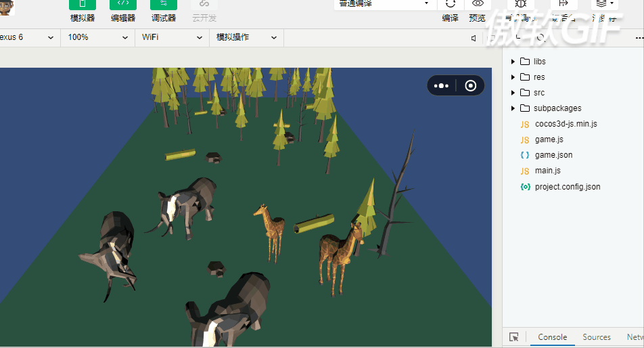Viewport: 644px width, 348px height.
Task: Open the WiFi network type dropdown
Action: click(x=172, y=37)
